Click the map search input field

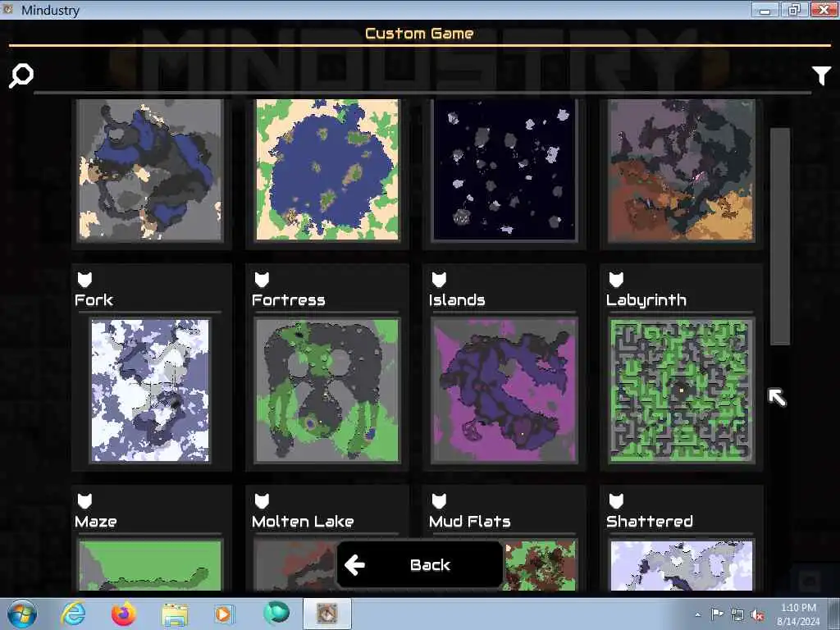[422, 76]
